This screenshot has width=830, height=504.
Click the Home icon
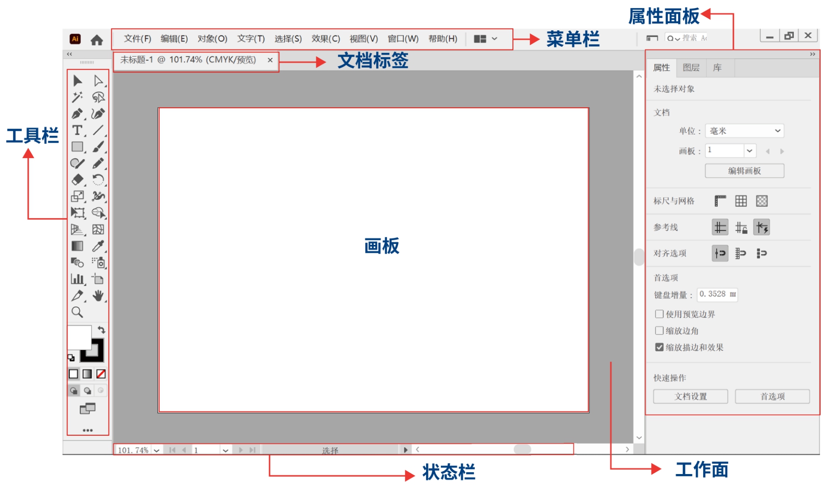[x=96, y=40]
